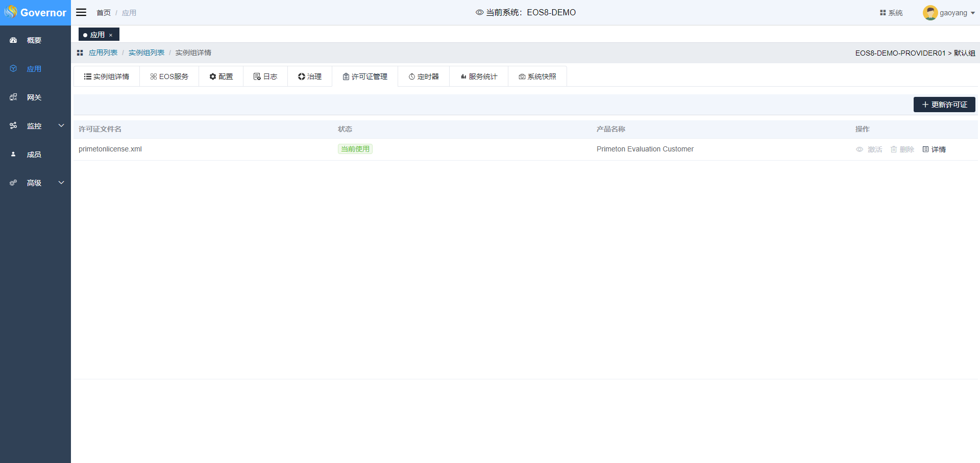Expand the 监控 sidebar submenu
Image resolution: width=980 pixels, height=463 pixels.
coord(61,125)
